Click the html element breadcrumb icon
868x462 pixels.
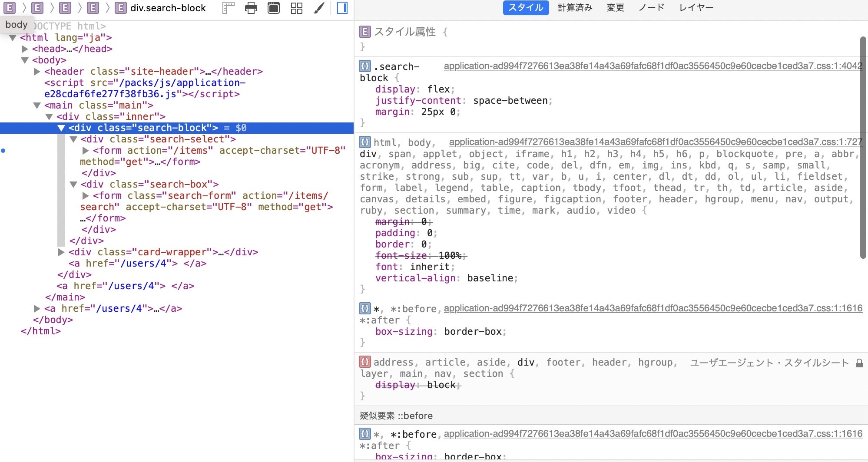(9, 8)
